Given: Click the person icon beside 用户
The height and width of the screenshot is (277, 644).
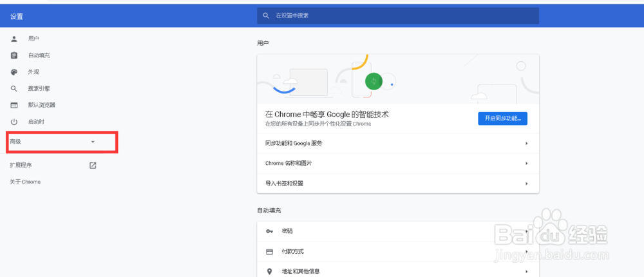Looking at the screenshot, I should 14,39.
